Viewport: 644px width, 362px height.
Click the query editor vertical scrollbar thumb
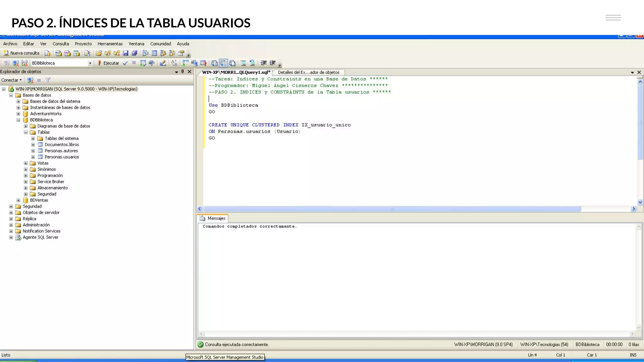click(x=640, y=122)
